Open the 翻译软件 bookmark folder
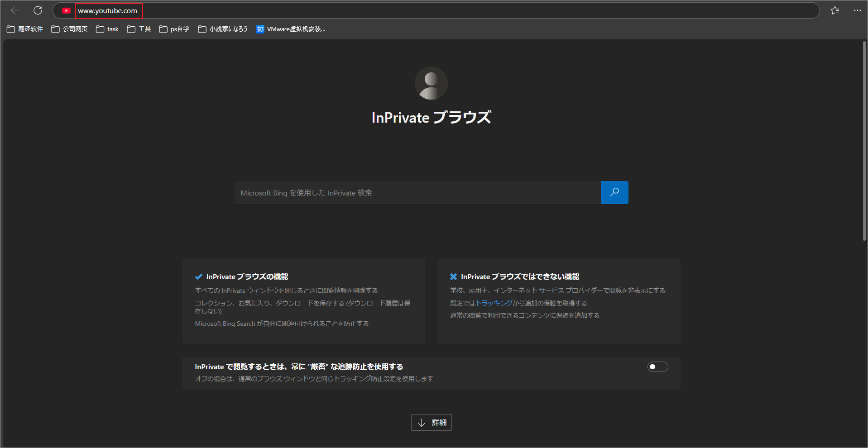This screenshot has height=448, width=868. pyautogui.click(x=25, y=29)
